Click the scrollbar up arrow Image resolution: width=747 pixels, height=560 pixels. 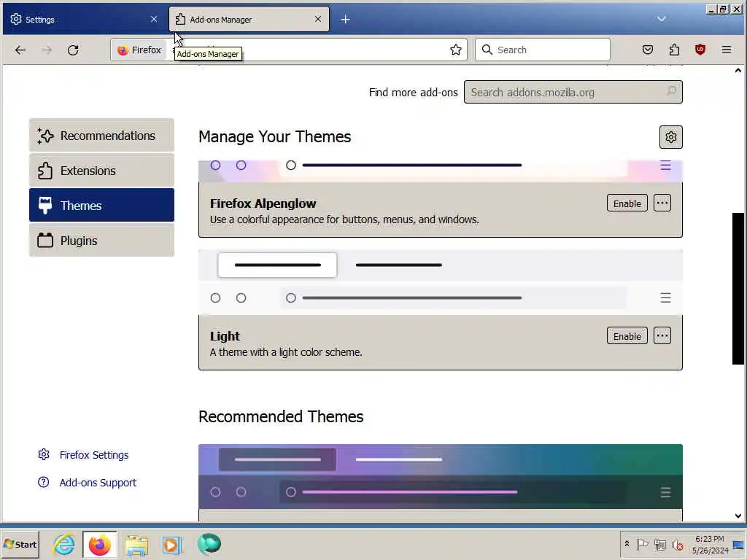click(738, 71)
